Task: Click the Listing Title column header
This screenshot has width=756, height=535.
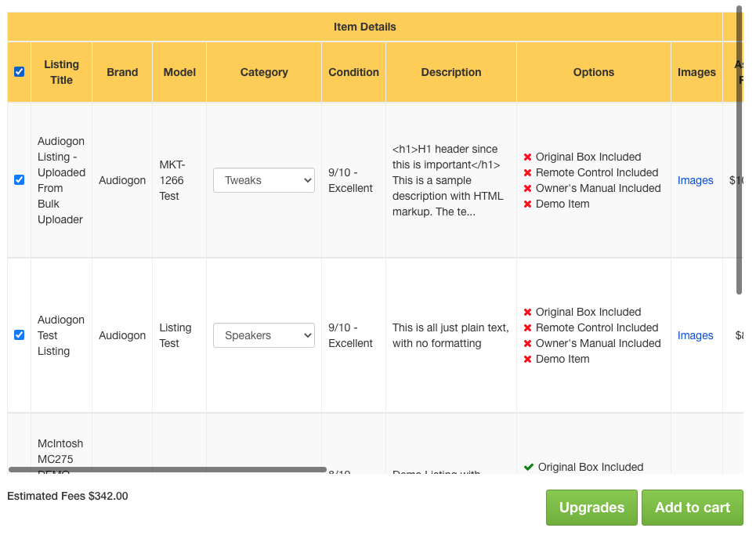Action: (61, 72)
